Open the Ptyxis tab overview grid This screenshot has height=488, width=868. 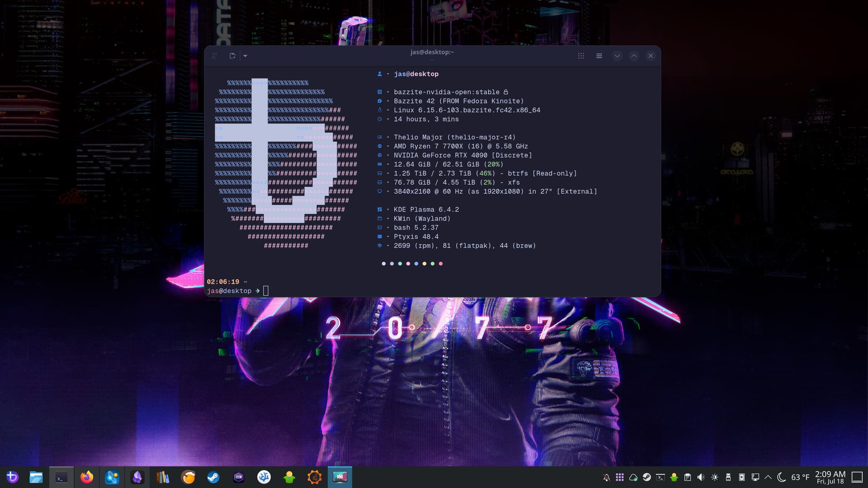tap(581, 56)
